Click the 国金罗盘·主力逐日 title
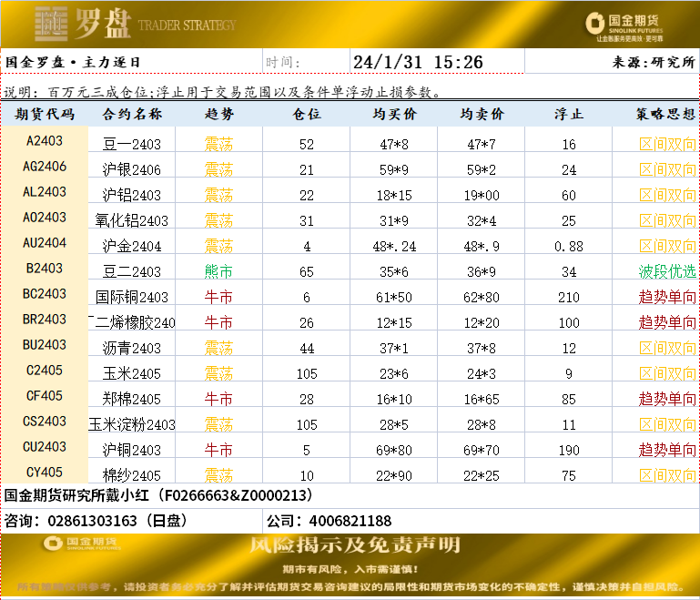The image size is (700, 600). [73, 62]
